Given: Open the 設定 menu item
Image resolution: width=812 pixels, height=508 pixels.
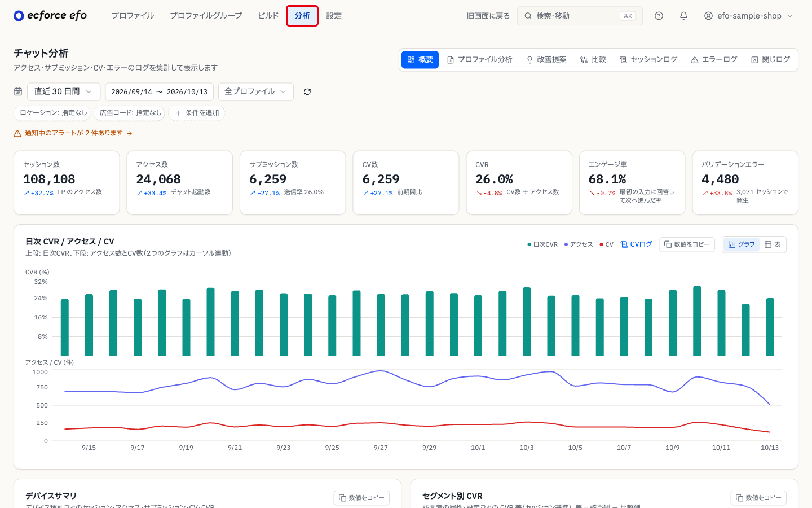Looking at the screenshot, I should [334, 16].
